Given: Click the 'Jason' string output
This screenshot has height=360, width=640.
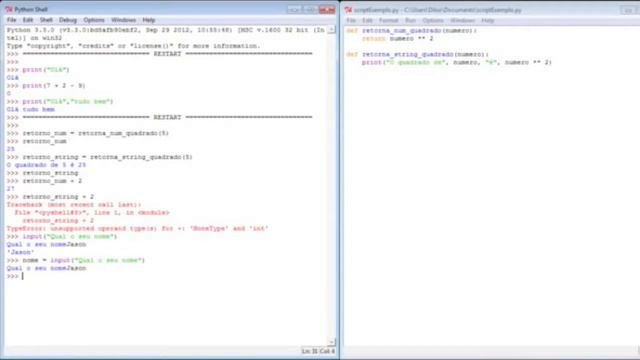Looking at the screenshot, I should pyautogui.click(x=20, y=252).
